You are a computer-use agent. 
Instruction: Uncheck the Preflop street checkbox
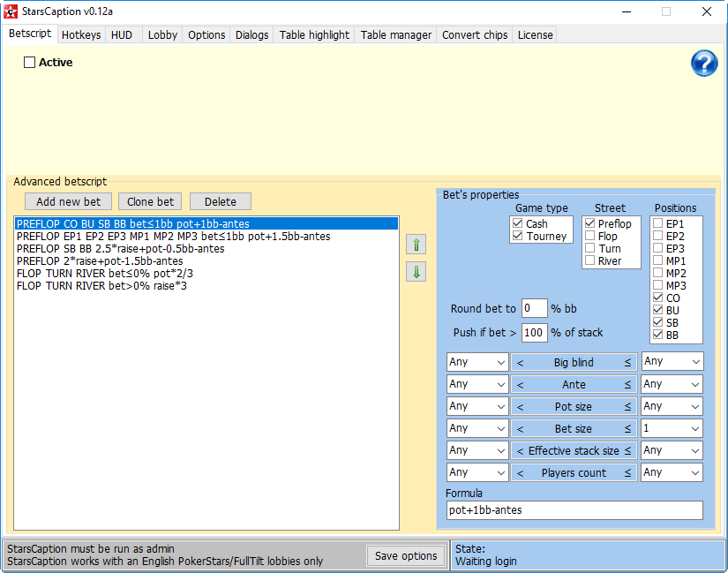coord(589,223)
